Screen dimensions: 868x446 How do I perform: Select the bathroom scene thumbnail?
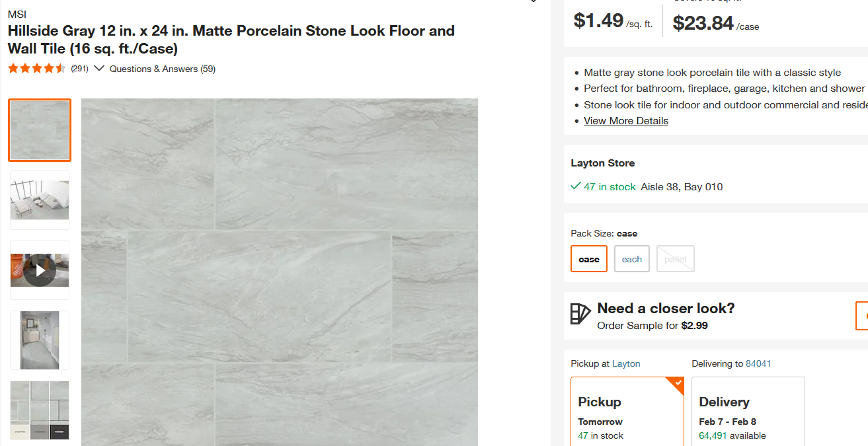(39, 340)
